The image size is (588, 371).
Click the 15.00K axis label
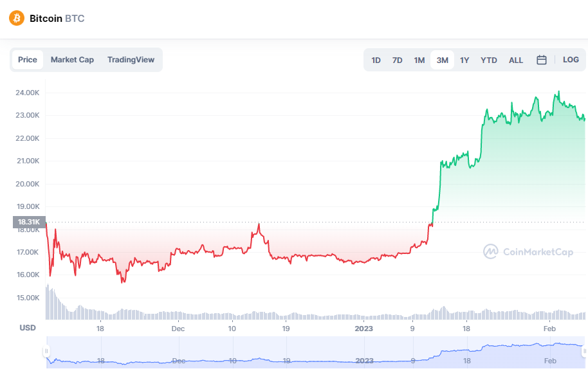tap(28, 298)
